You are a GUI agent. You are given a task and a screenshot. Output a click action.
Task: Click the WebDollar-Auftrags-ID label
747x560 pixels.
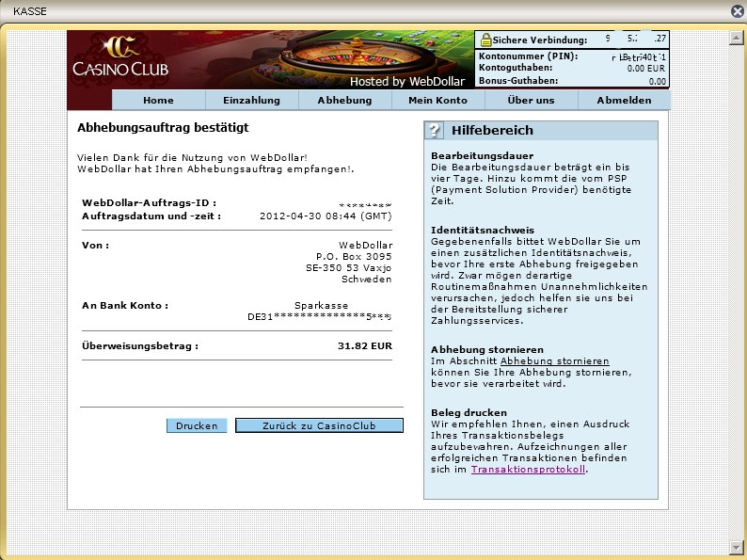tap(149, 203)
